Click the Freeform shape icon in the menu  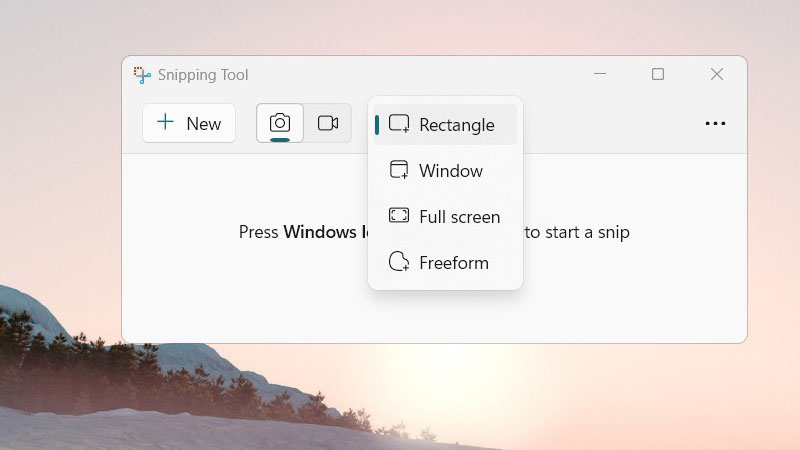tap(399, 262)
